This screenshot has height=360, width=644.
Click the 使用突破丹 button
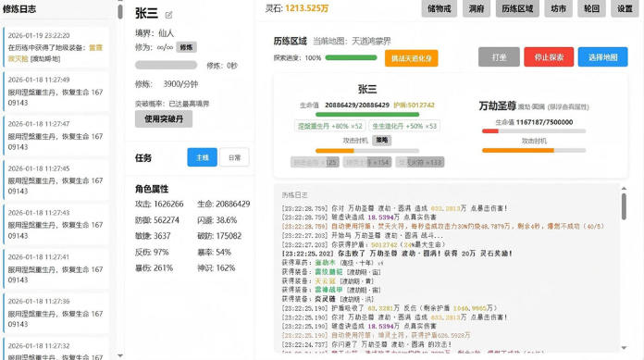coord(164,118)
